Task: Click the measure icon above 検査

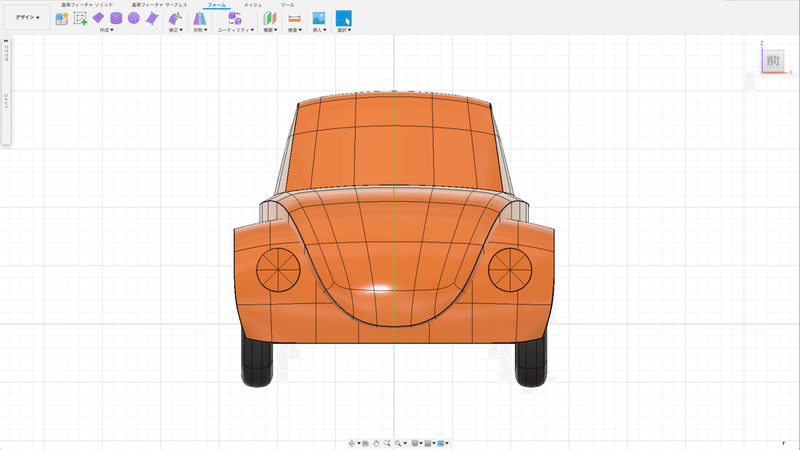Action: pos(294,18)
